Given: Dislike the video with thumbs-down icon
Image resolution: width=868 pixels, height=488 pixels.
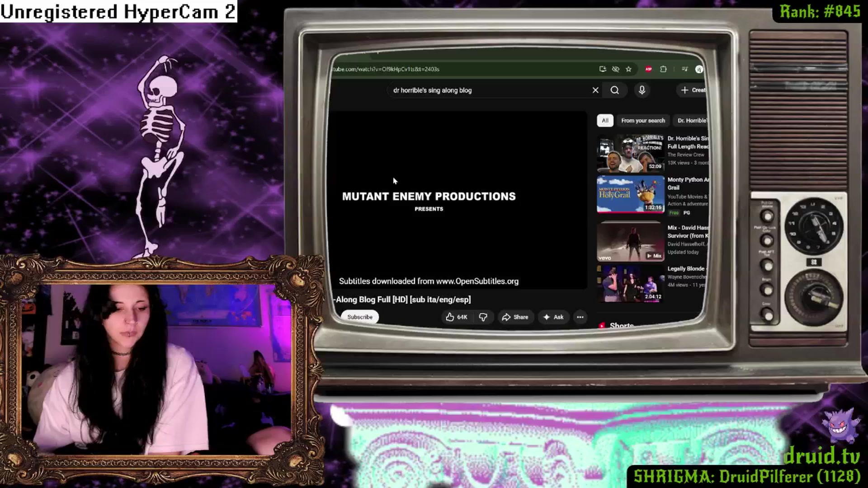Looking at the screenshot, I should (483, 317).
